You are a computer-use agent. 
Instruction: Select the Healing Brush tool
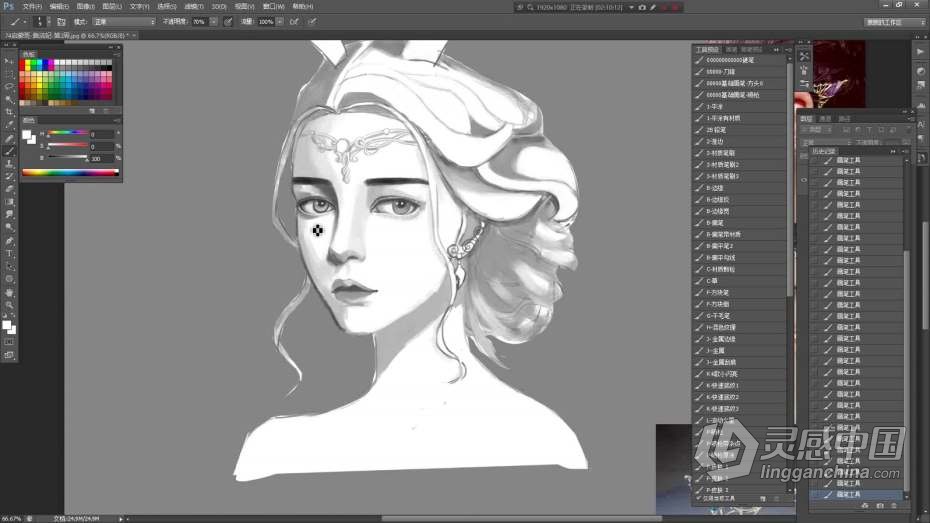tap(9, 138)
